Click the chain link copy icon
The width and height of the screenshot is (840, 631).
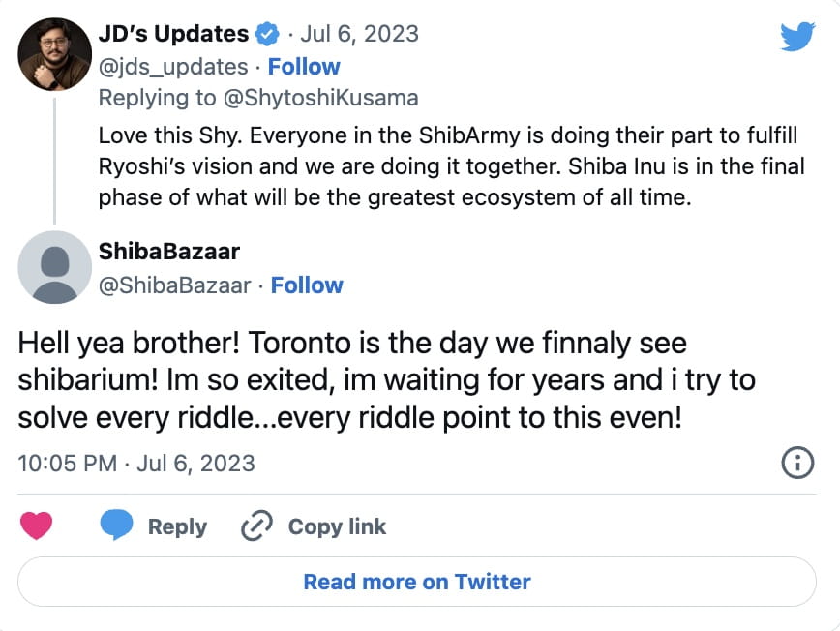pos(256,526)
